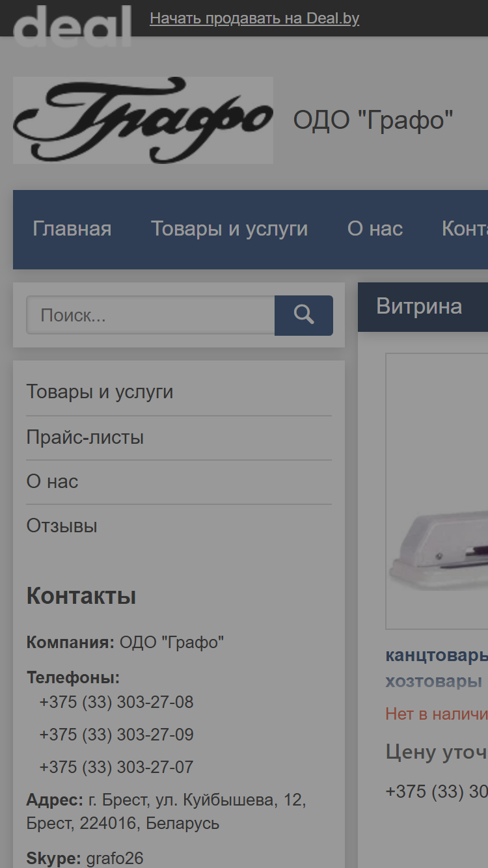Viewport: 488px width, 868px height.
Task: Focus the Поиск search field
Action: pos(150,316)
